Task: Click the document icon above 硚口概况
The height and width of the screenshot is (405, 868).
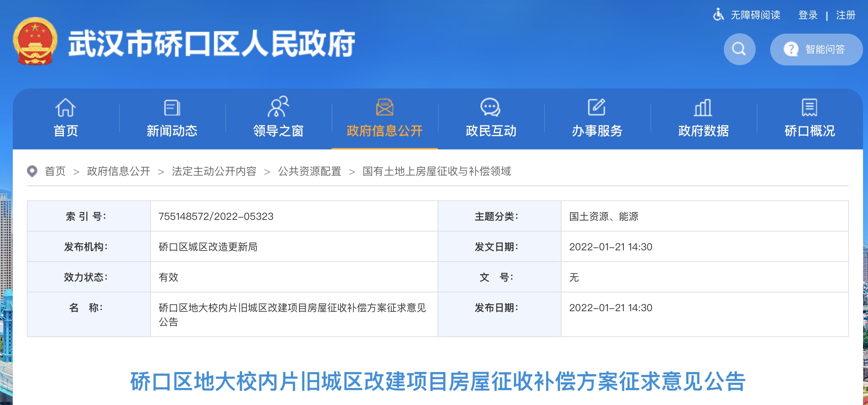Action: click(810, 108)
